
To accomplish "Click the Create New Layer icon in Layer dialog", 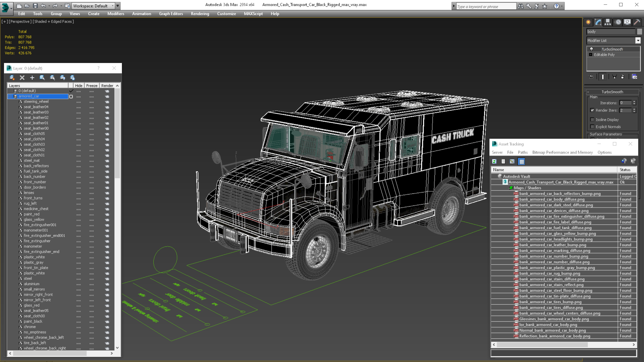I will pyautogui.click(x=12, y=78).
